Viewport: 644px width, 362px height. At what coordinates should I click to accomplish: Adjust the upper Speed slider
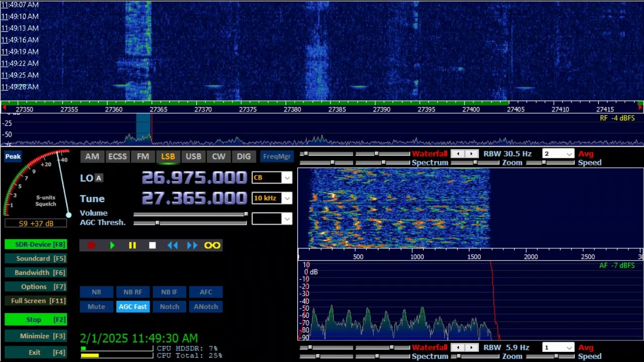[x=550, y=162]
